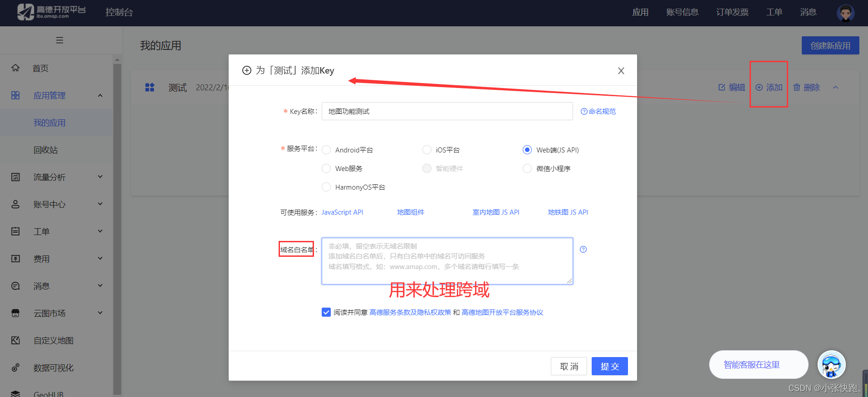Viewport: 868px width, 397px height.
Task: Click 添加 for the 测试 application
Action: 769,87
